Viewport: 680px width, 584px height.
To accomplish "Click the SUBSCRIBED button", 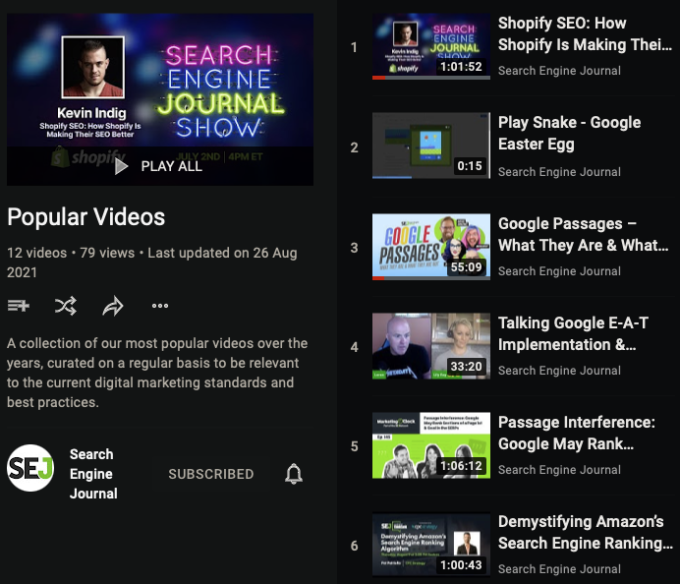I will (211, 474).
